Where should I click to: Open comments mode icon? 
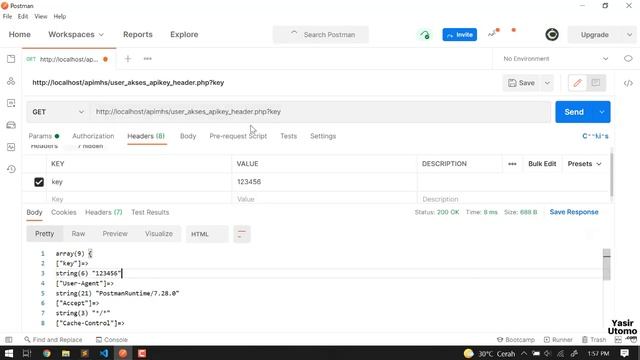pos(596,83)
